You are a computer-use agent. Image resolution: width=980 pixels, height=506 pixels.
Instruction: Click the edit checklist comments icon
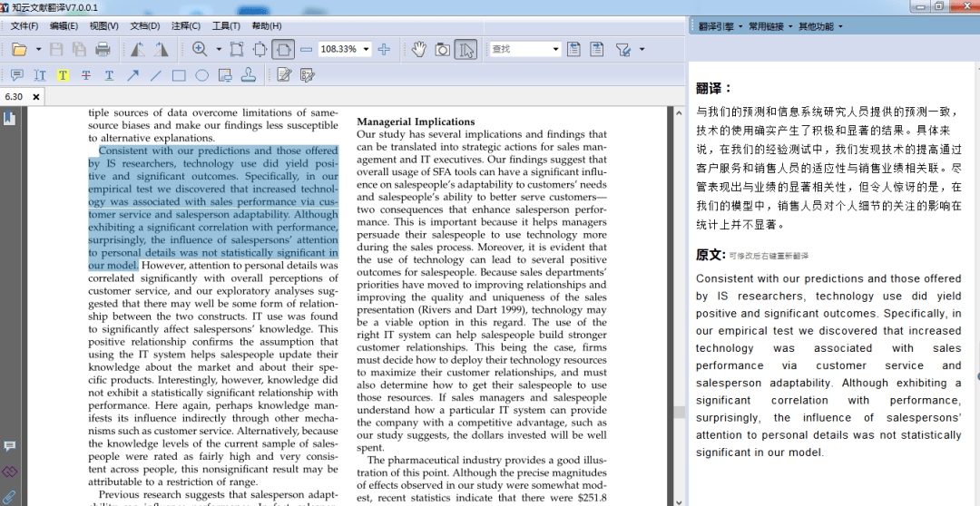pyautogui.click(x=307, y=75)
